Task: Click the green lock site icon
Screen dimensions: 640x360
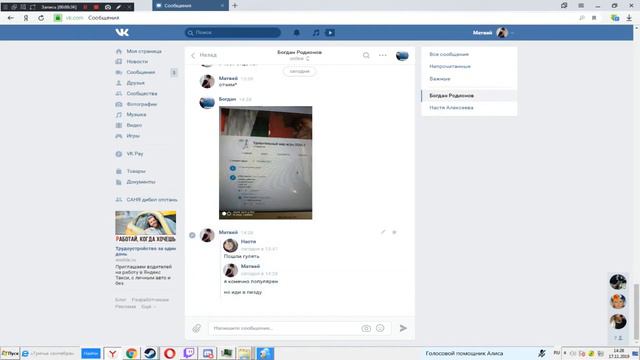Action: (58, 18)
